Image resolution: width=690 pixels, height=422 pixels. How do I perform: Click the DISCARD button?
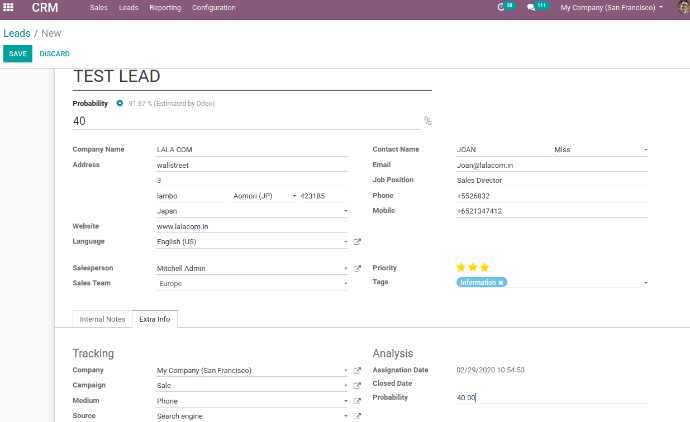[55, 54]
